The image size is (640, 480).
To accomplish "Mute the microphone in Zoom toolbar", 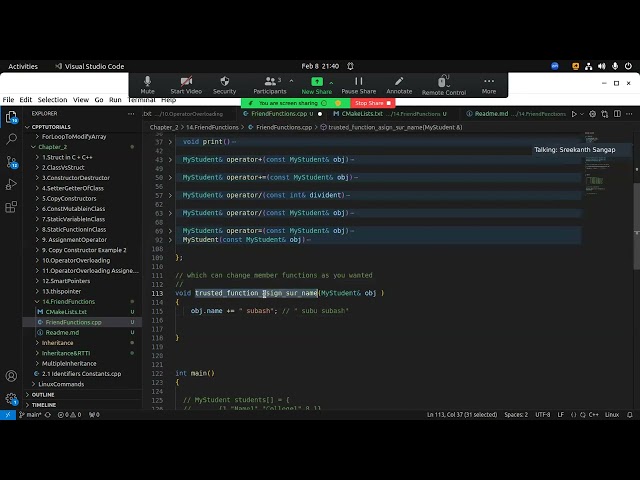I will click(147, 85).
